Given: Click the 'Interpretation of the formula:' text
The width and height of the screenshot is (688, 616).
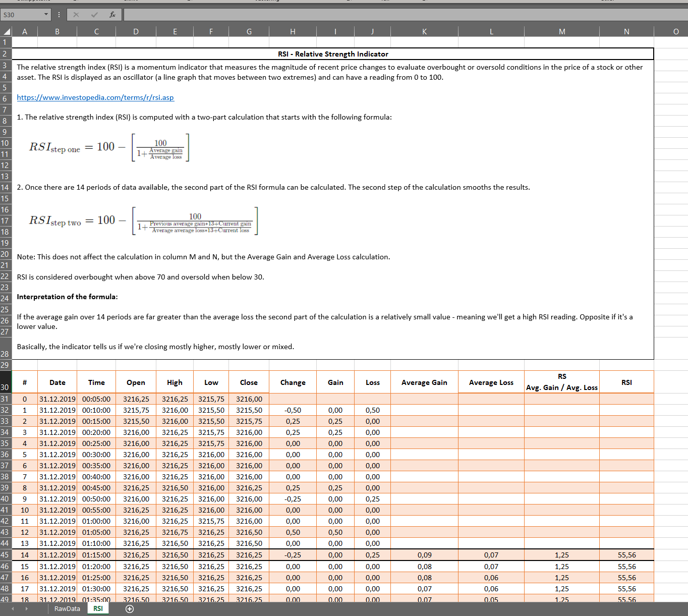Looking at the screenshot, I should [x=67, y=297].
